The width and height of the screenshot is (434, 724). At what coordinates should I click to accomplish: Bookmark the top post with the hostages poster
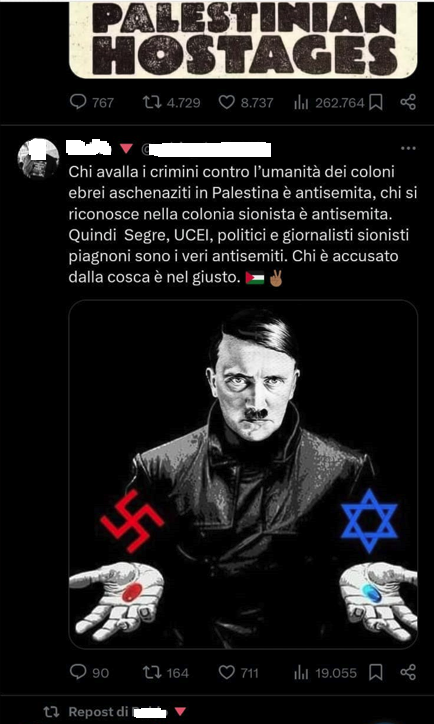tap(376, 103)
